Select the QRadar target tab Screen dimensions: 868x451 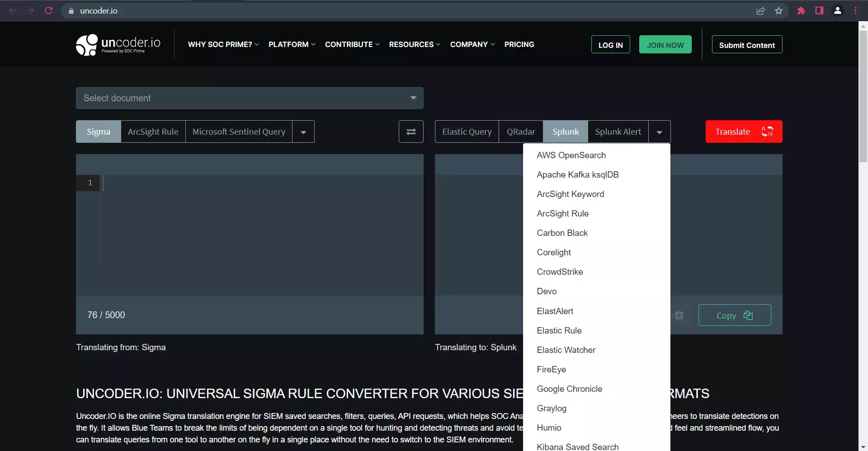tap(521, 132)
